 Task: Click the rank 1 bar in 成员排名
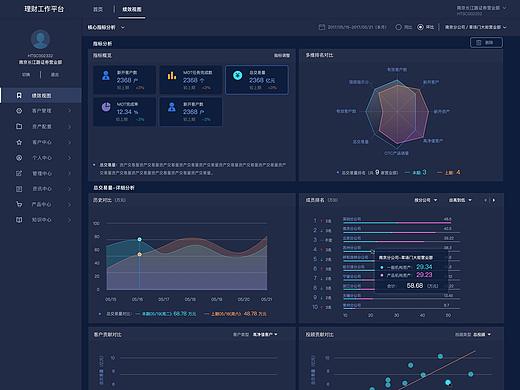click(x=397, y=223)
